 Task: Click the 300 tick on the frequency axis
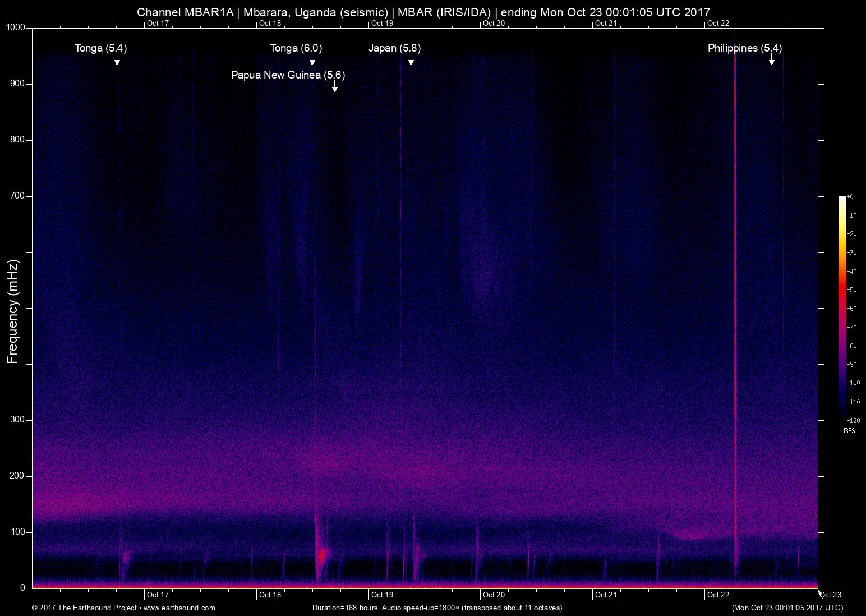coord(18,420)
